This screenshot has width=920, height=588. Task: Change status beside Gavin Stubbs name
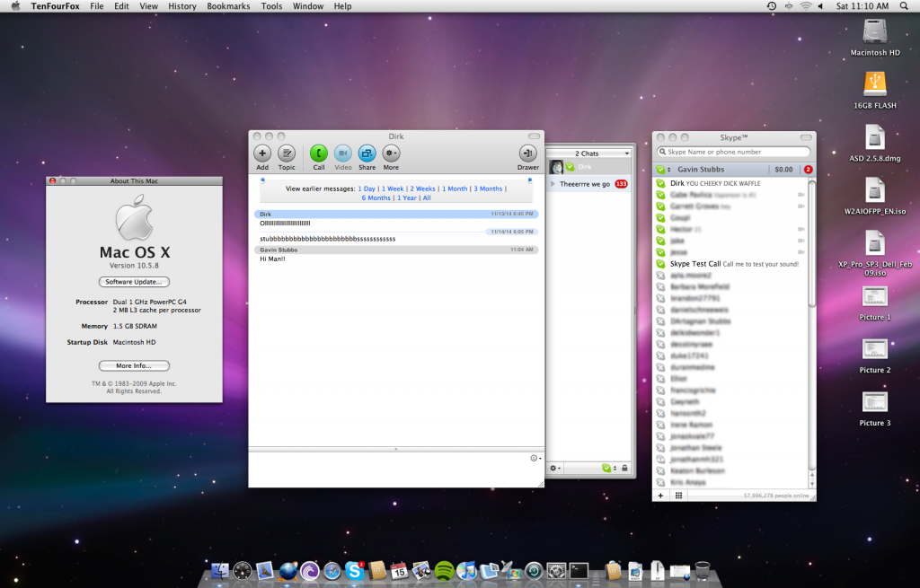(x=663, y=170)
